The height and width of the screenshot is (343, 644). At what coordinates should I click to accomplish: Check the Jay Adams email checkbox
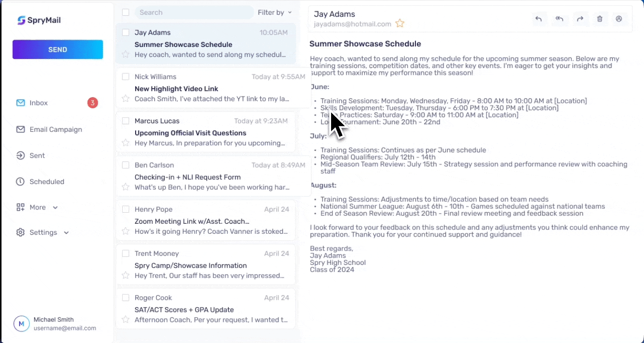tap(126, 33)
